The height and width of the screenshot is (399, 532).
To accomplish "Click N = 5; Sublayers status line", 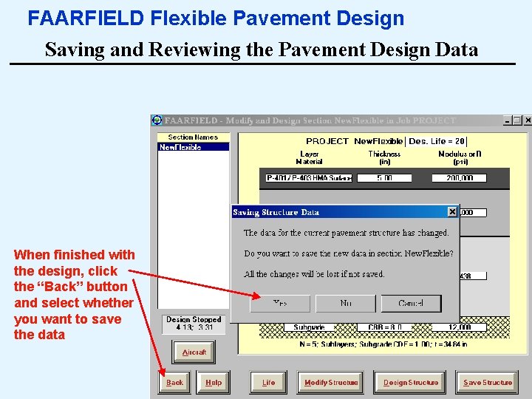I will coord(383,344).
